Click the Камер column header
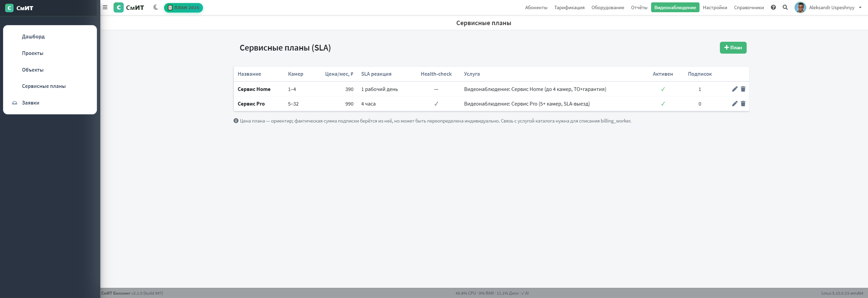 click(x=296, y=74)
